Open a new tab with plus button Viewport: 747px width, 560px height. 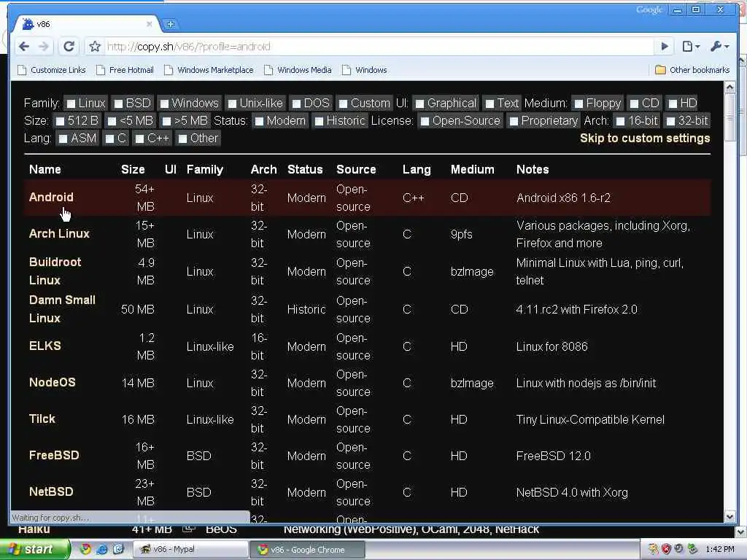pos(170,24)
